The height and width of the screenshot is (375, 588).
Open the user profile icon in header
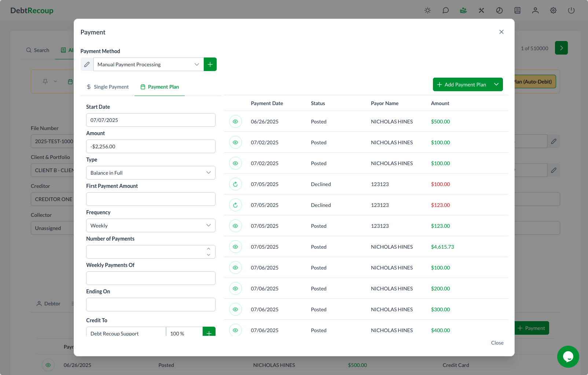click(x=535, y=11)
